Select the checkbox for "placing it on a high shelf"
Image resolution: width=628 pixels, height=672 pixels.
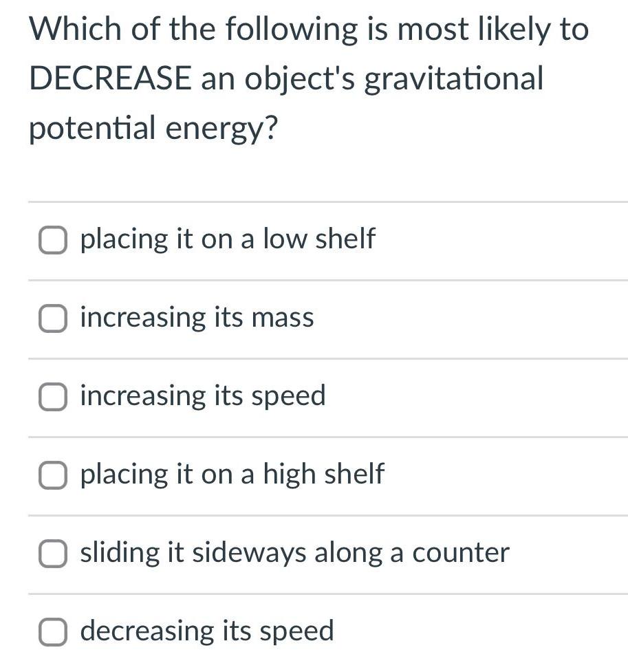click(x=52, y=475)
